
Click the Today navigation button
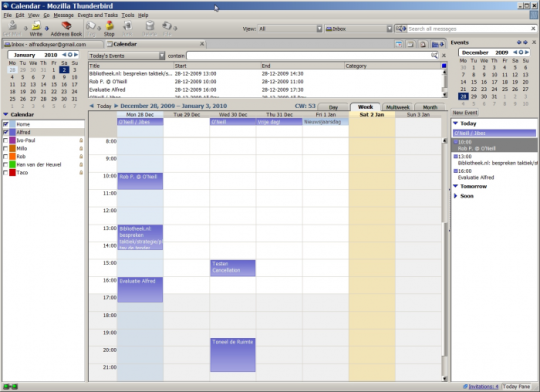(104, 106)
